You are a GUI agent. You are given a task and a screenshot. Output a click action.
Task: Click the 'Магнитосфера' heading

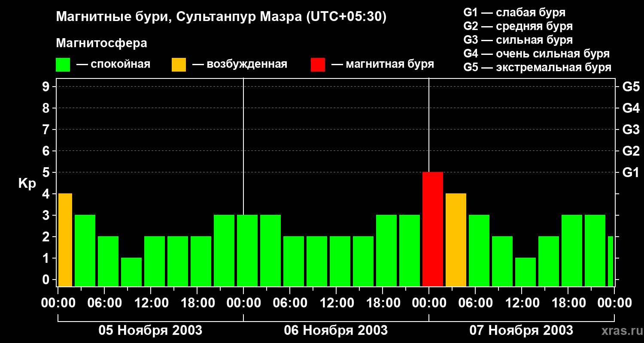[x=102, y=43]
